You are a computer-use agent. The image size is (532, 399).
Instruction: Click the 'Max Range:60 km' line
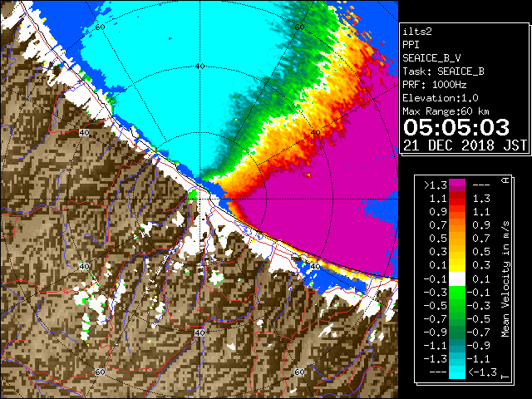click(446, 111)
